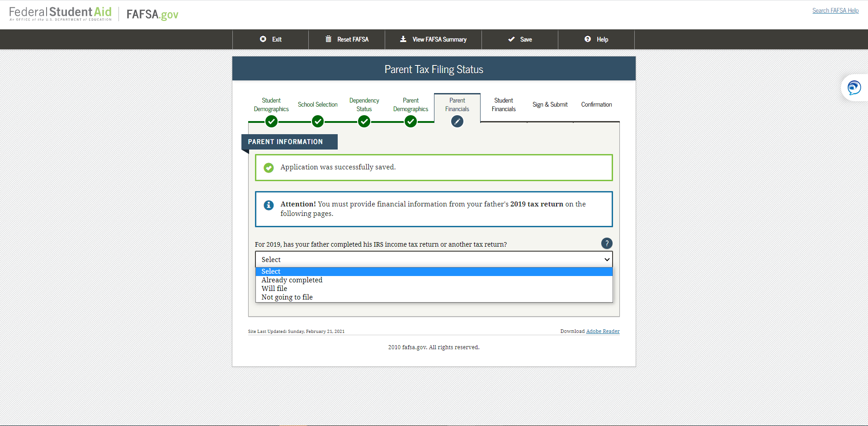Click the Save checkmark icon
This screenshot has width=868, height=426.
point(511,39)
